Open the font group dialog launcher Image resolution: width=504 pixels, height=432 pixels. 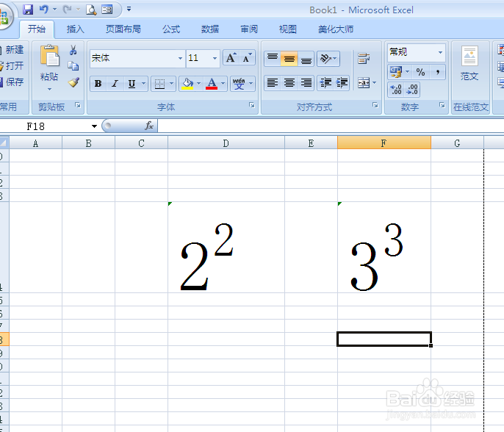coord(252,105)
